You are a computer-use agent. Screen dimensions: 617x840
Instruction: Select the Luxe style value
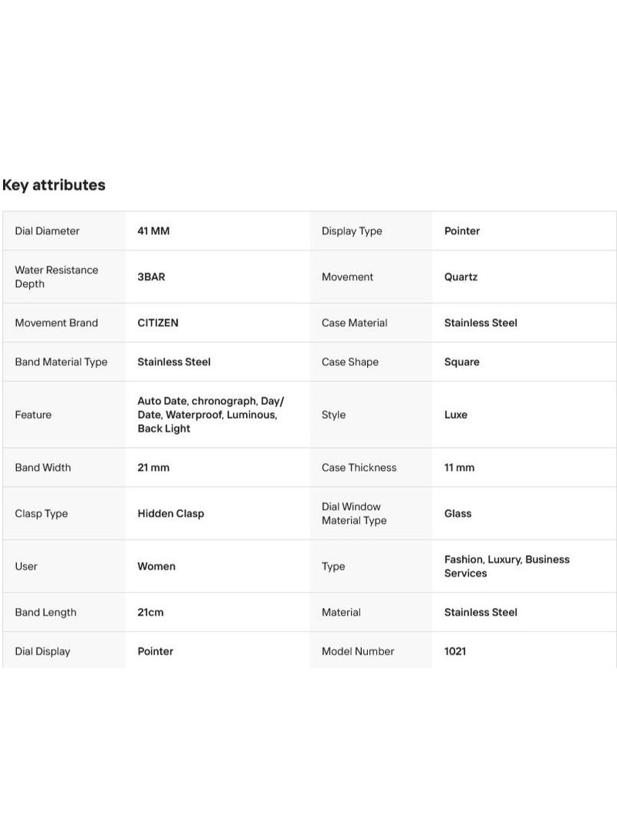[456, 415]
